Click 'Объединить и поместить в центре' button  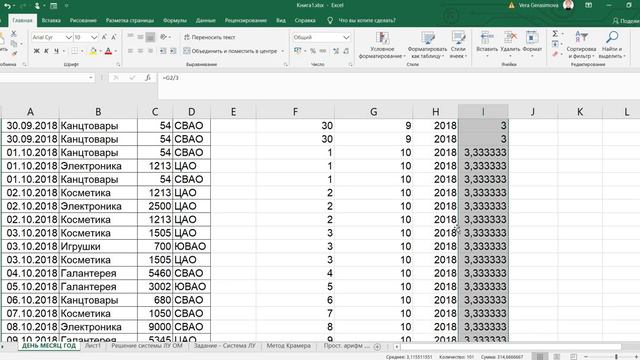click(x=230, y=51)
